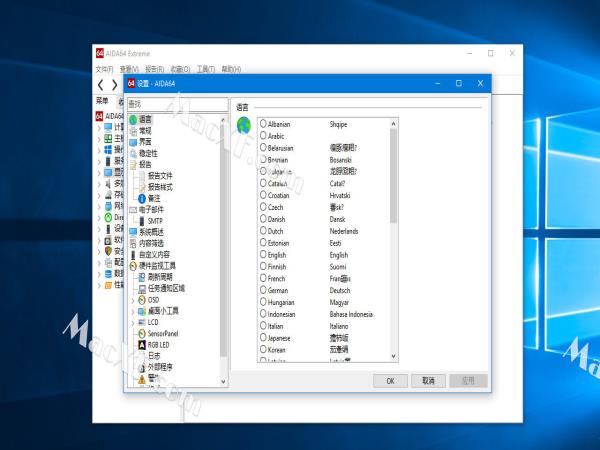The image size is (600, 450).
Task: Select the Albanian language radio button
Action: tap(263, 124)
